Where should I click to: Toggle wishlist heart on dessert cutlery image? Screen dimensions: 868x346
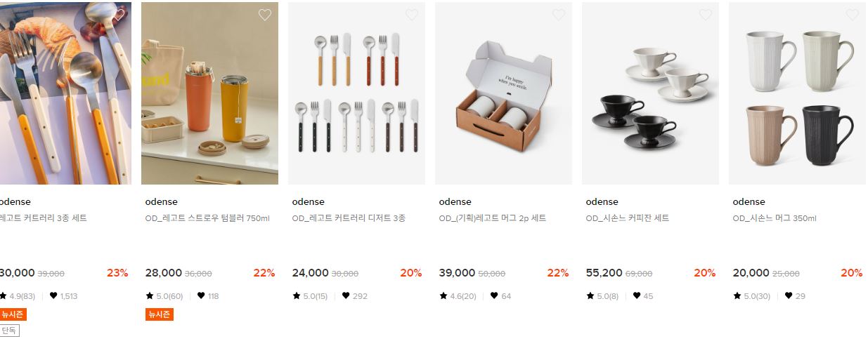(412, 15)
